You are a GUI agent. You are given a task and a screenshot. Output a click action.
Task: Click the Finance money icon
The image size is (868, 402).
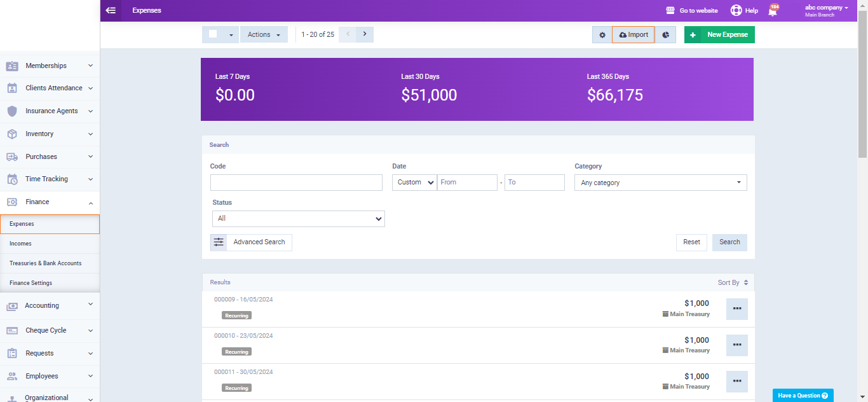pos(12,202)
